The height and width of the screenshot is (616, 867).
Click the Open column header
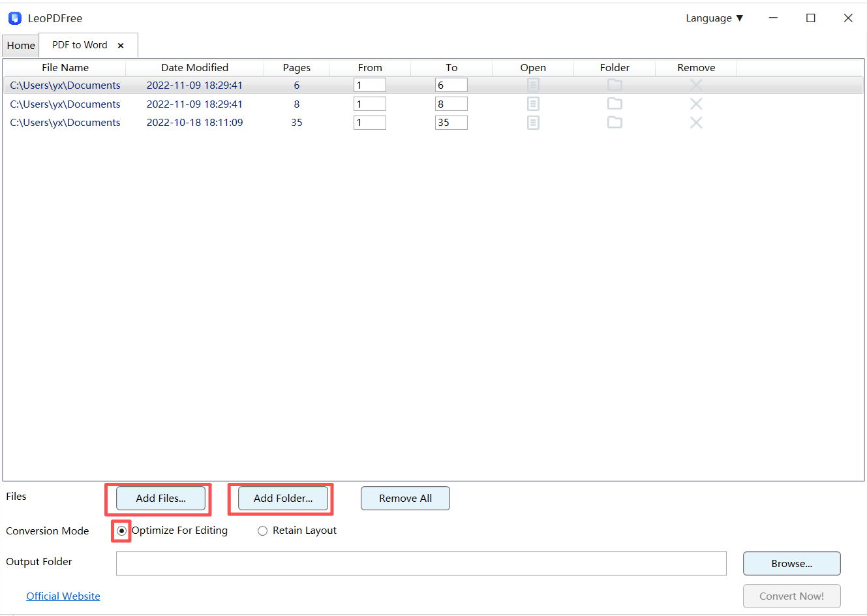(x=533, y=68)
